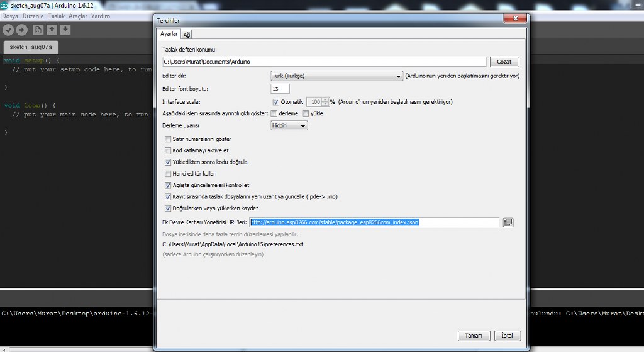Screen dimensions: 644x352
Task: Click the Gözat browse button
Action: point(504,62)
